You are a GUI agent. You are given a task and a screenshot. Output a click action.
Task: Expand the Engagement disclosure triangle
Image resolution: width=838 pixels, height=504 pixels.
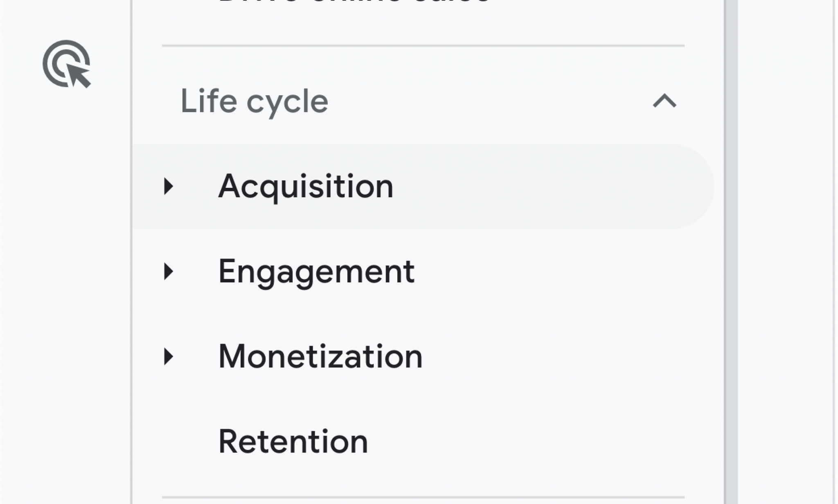coord(168,271)
